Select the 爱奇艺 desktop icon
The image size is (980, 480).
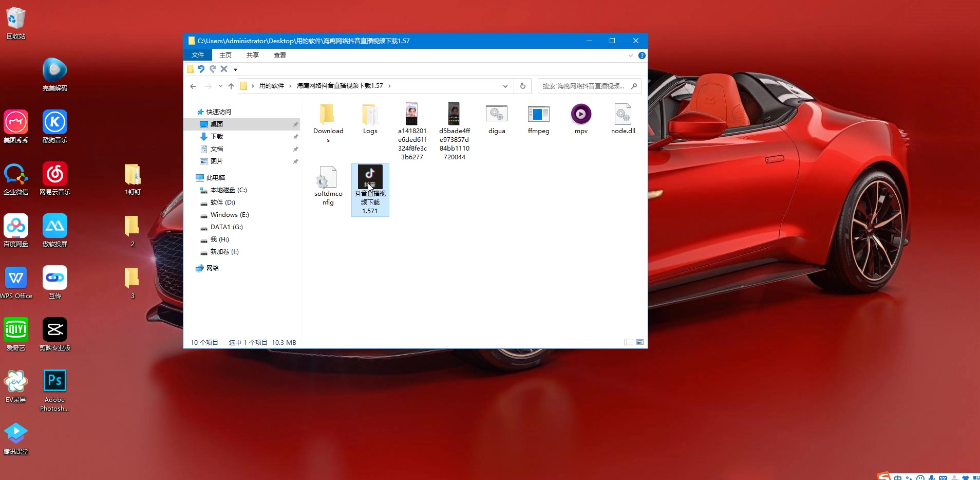[x=16, y=335]
